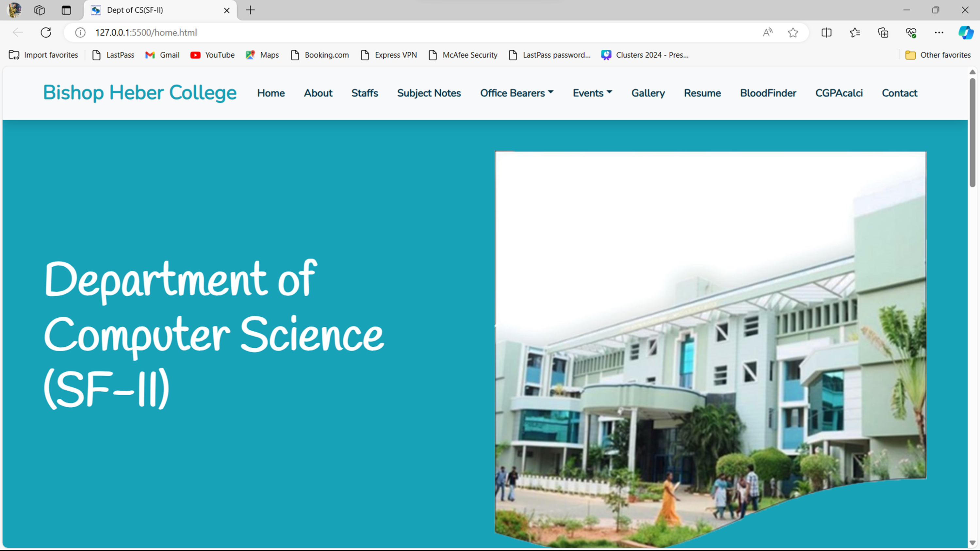Open tab actions menu icon
The width and height of the screenshot is (980, 551).
[66, 10]
